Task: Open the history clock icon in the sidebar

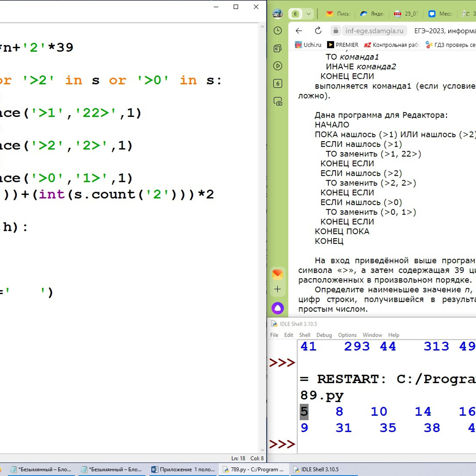Action: tap(277, 31)
